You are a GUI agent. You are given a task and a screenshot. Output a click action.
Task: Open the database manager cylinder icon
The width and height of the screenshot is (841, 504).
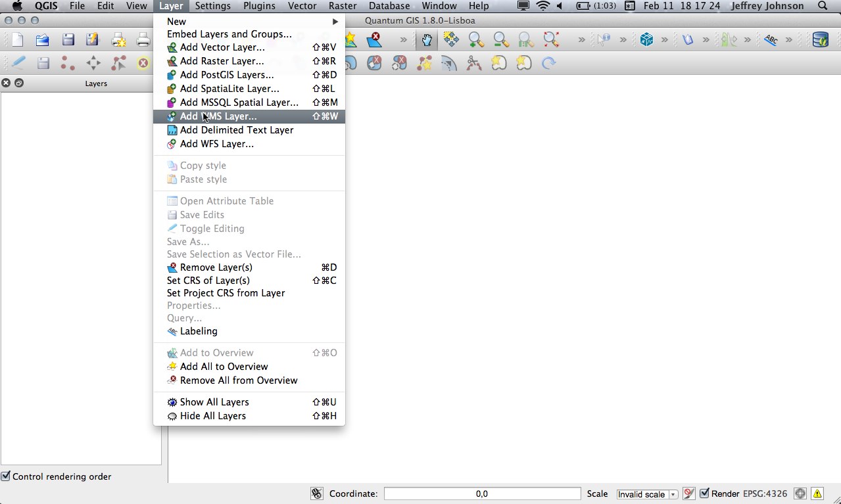click(820, 40)
